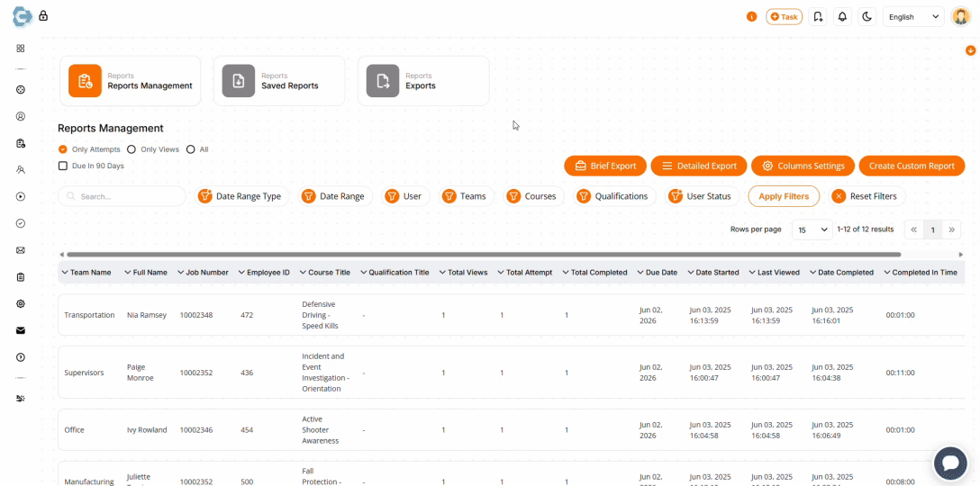Select the All radio option
Screen dimensions: 980x486
191,149
